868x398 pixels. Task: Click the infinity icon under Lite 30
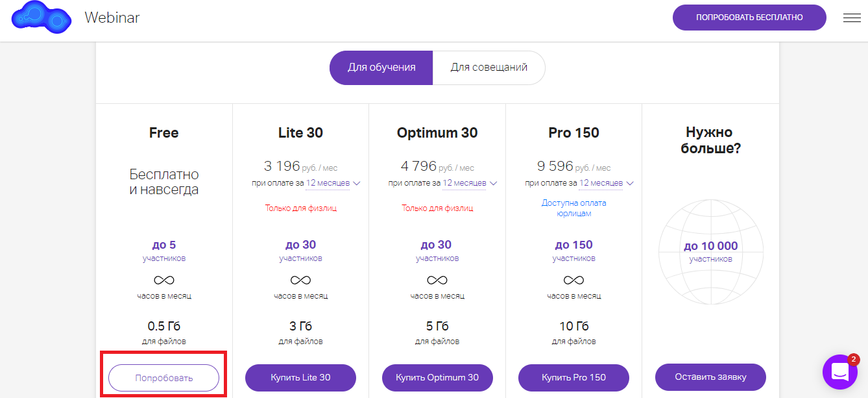tap(300, 280)
